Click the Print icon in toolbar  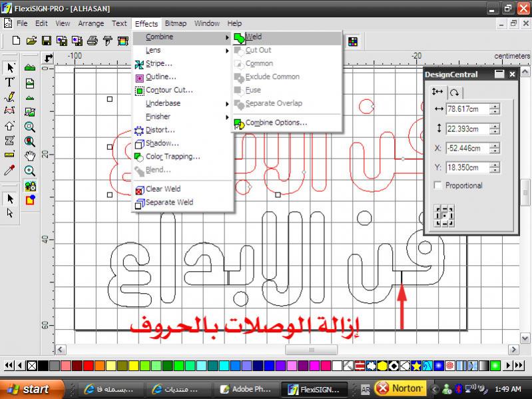[93, 41]
